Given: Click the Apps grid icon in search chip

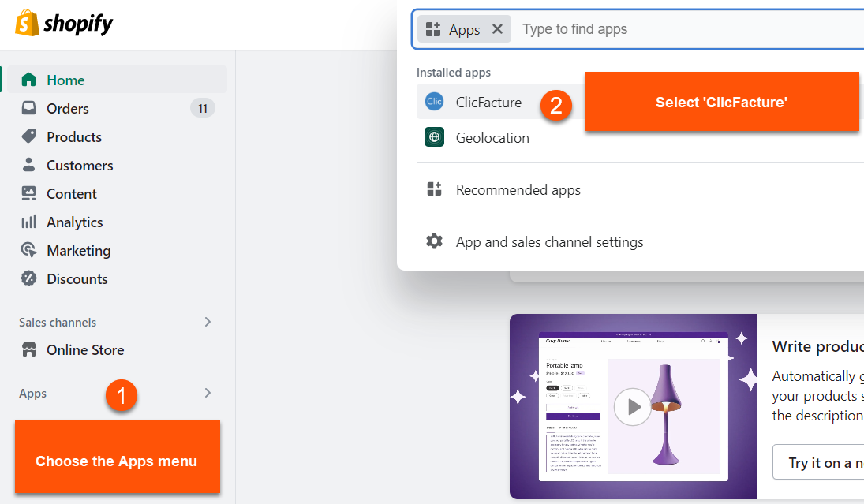Looking at the screenshot, I should [433, 29].
